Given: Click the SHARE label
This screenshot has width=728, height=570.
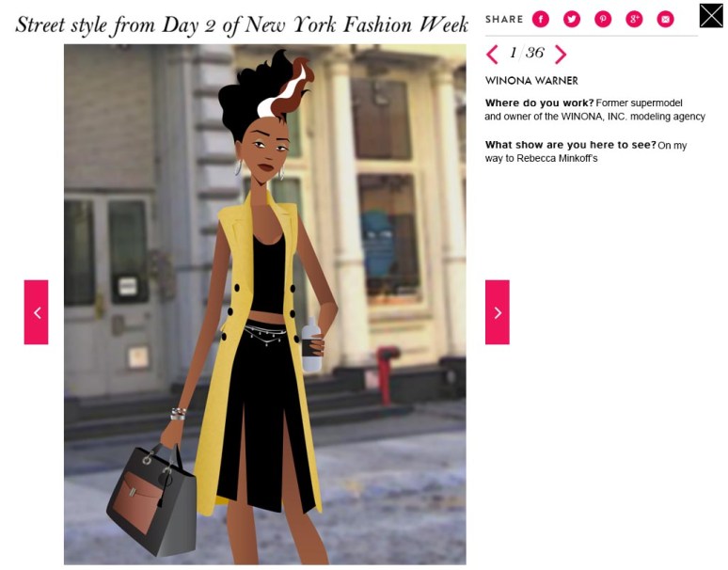Looking at the screenshot, I should [504, 20].
